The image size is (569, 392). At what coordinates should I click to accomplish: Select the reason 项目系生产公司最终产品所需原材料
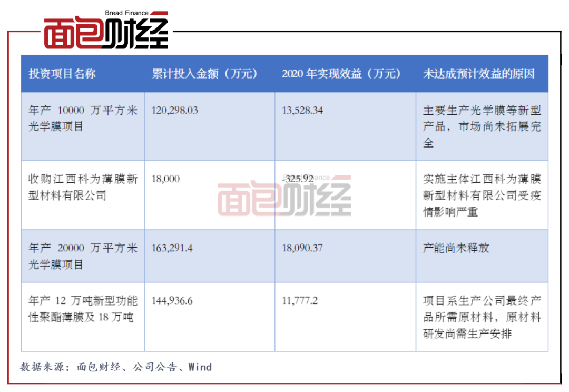point(482,317)
